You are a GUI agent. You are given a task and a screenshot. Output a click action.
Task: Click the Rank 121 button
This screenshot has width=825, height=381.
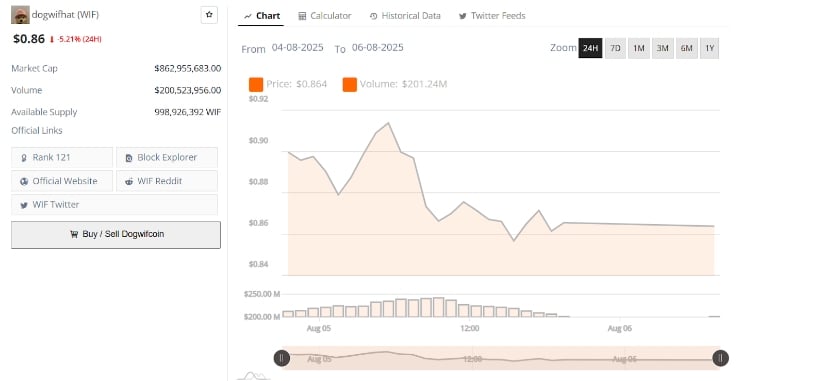pyautogui.click(x=62, y=157)
